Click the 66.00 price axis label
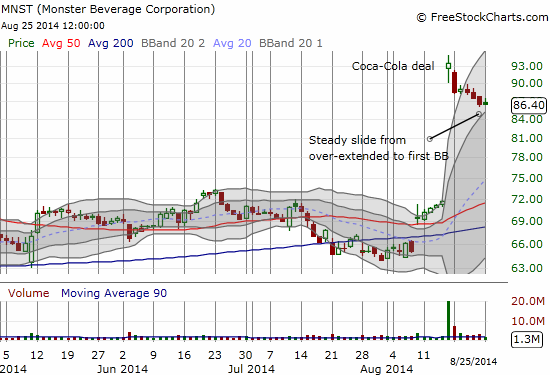550x375 pixels. click(x=527, y=244)
